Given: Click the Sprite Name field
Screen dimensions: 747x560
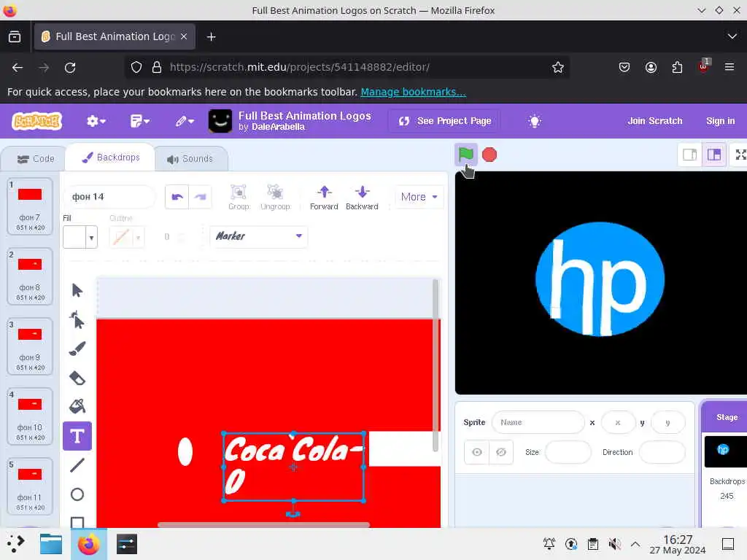Looking at the screenshot, I should [538, 422].
